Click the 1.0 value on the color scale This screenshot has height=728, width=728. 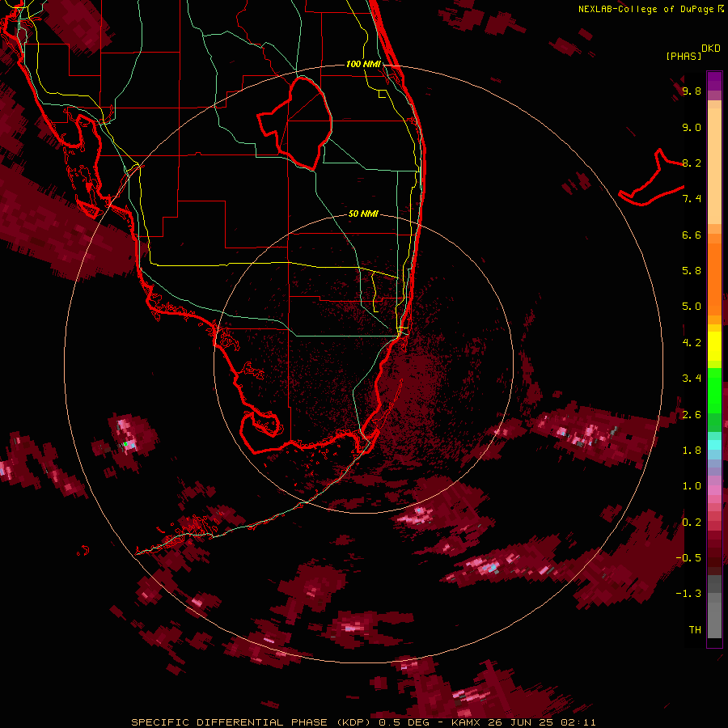[692, 486]
